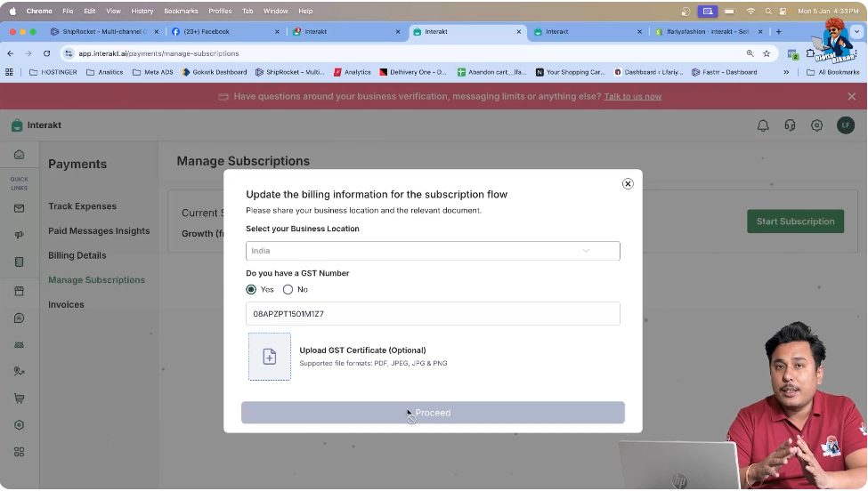Open the Business Location dropdown showing India
Screen dimensions: 868x491
click(433, 251)
